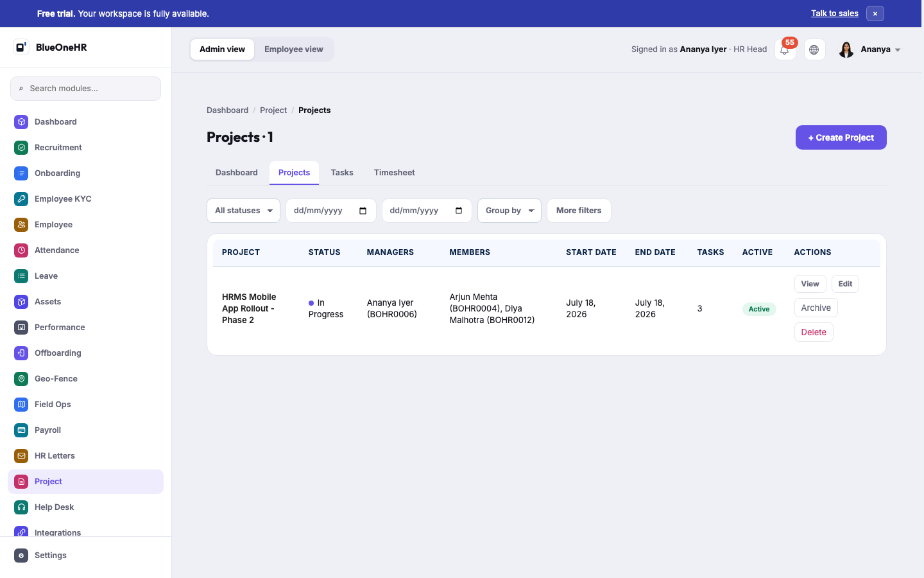This screenshot has width=924, height=578.
Task: Click the Performance sidebar icon
Action: 21,328
